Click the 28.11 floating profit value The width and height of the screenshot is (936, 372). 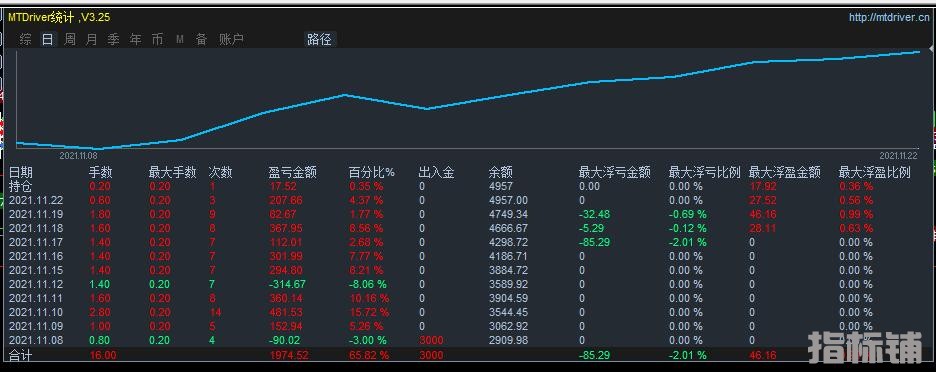click(x=763, y=228)
